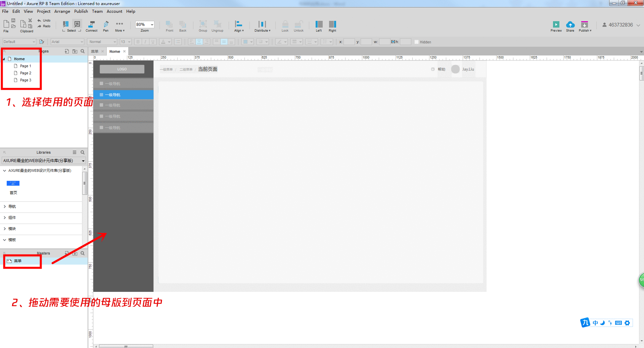This screenshot has width=644, height=348.
Task: Toggle Italic formatting
Action: [145, 42]
